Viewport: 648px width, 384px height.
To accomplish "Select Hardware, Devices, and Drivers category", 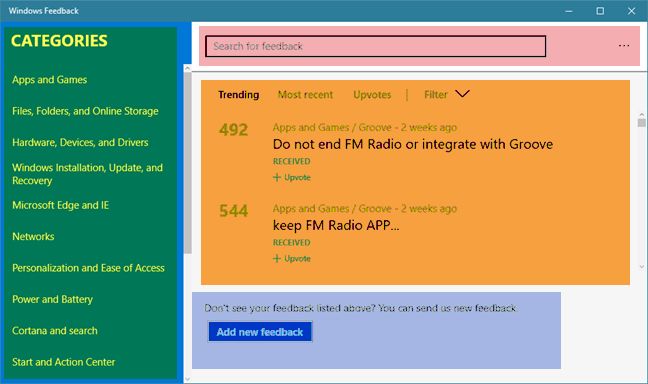I will [x=80, y=143].
